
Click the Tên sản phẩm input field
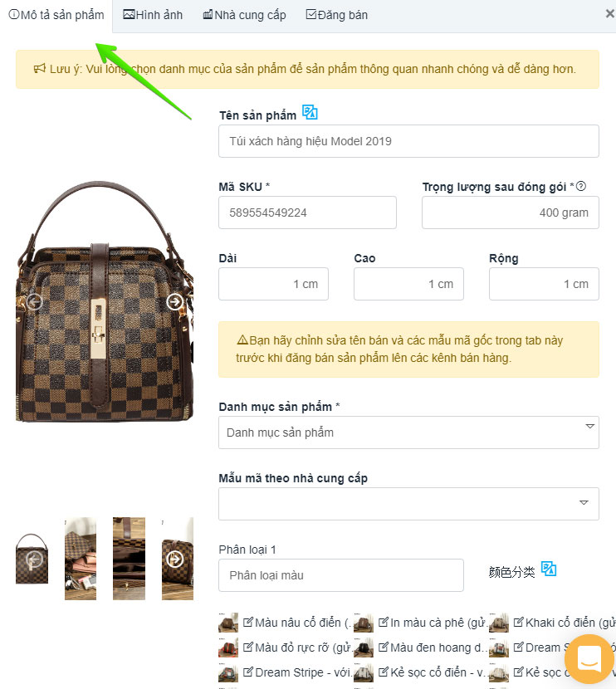pos(408,141)
